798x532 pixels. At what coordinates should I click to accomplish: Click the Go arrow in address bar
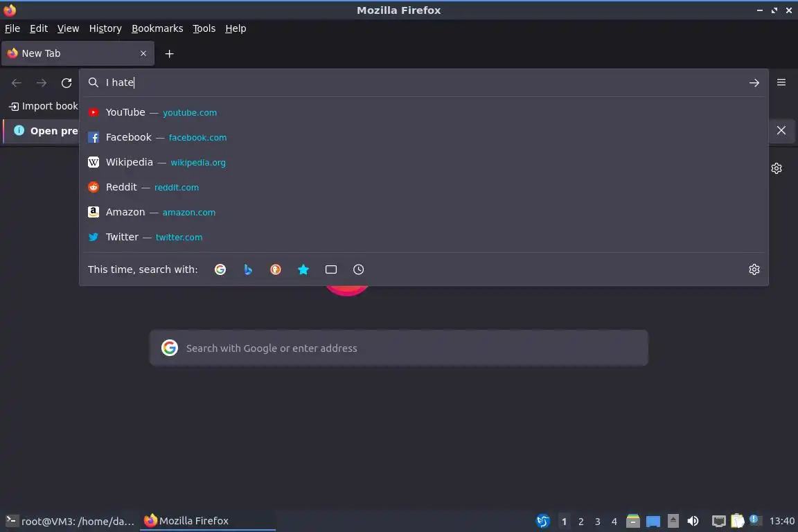[754, 82]
